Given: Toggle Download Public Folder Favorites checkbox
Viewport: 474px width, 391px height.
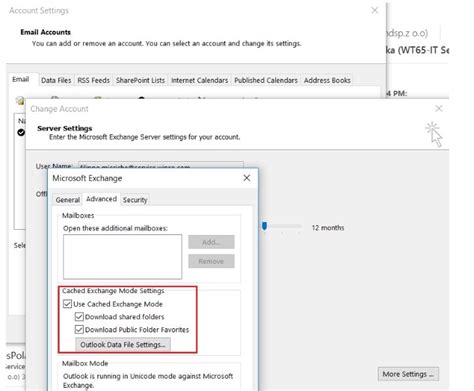Looking at the screenshot, I should (79, 330).
